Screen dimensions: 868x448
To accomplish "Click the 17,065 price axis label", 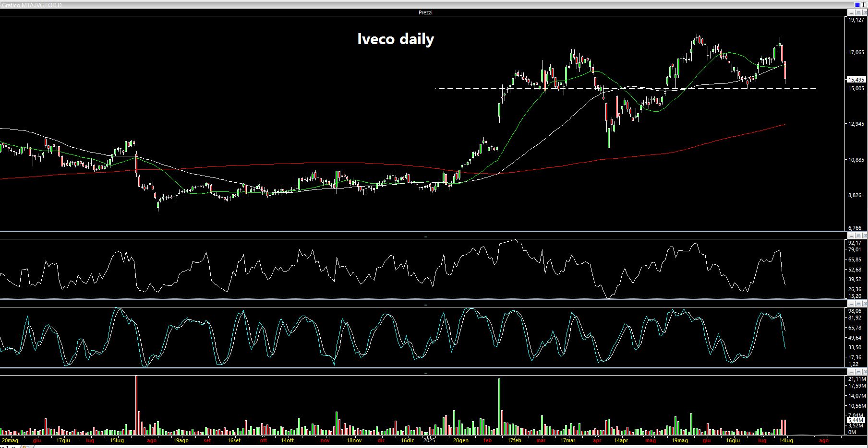I will (x=856, y=52).
